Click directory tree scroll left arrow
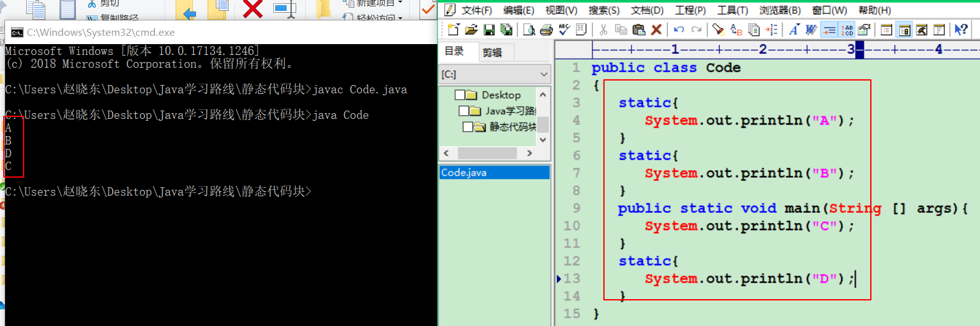Screen dimensions: 980x326 (446, 153)
